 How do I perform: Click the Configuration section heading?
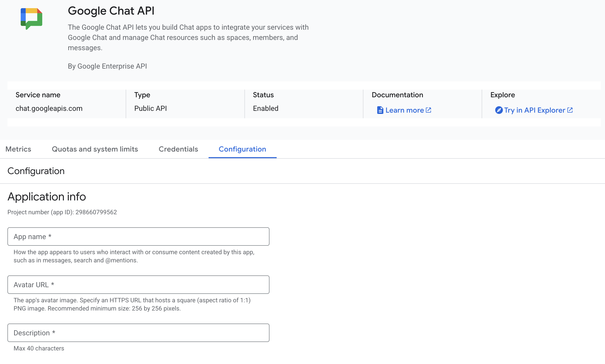(36, 171)
